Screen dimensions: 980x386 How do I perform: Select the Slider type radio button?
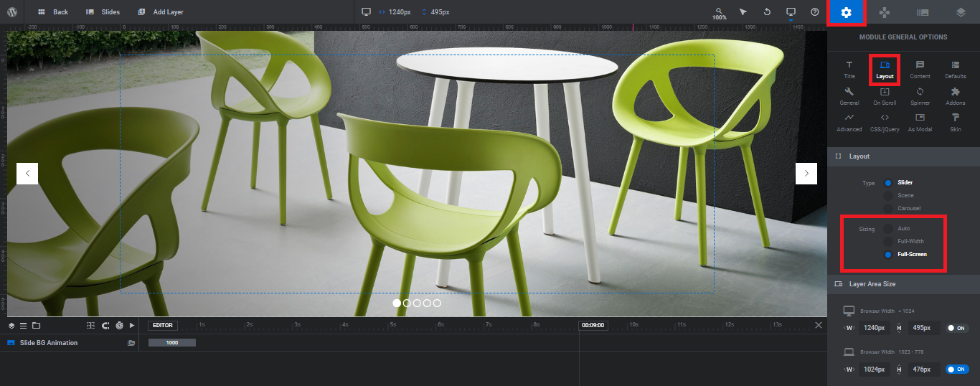[888, 183]
